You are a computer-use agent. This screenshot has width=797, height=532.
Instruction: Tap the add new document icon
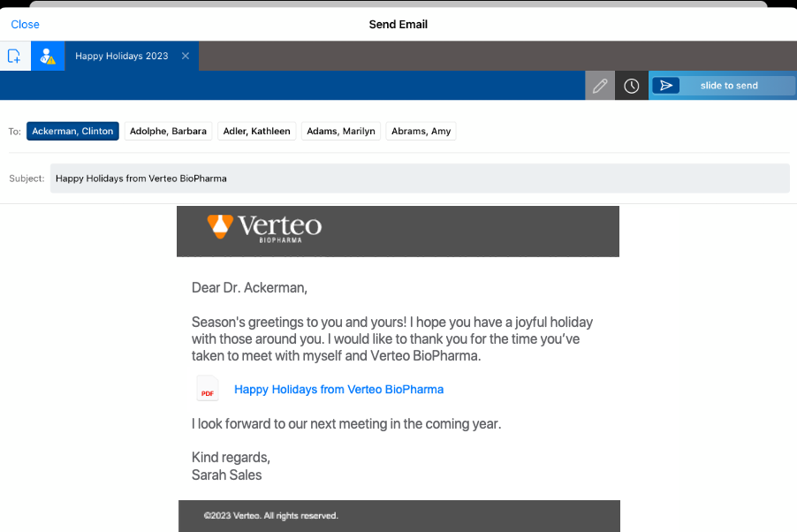coord(14,57)
